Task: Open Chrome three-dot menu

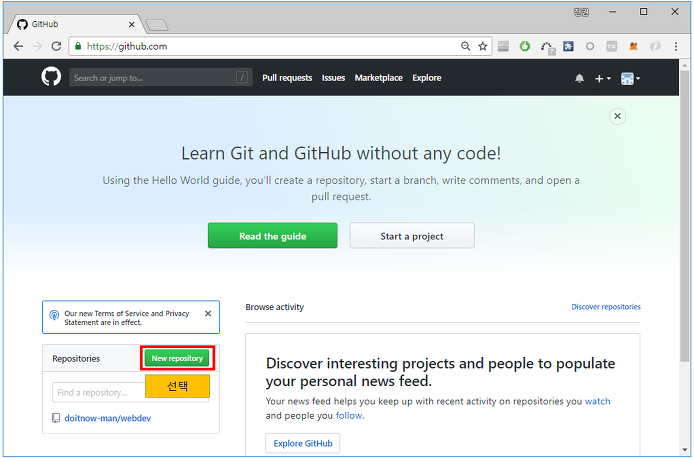Action: click(x=676, y=46)
